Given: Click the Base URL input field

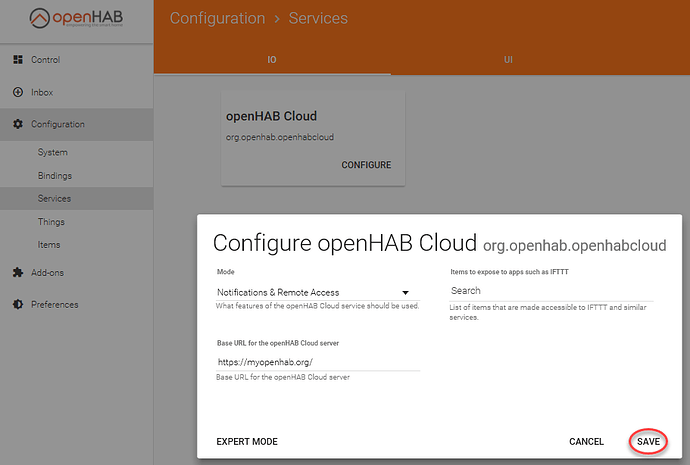Looking at the screenshot, I should (317, 362).
